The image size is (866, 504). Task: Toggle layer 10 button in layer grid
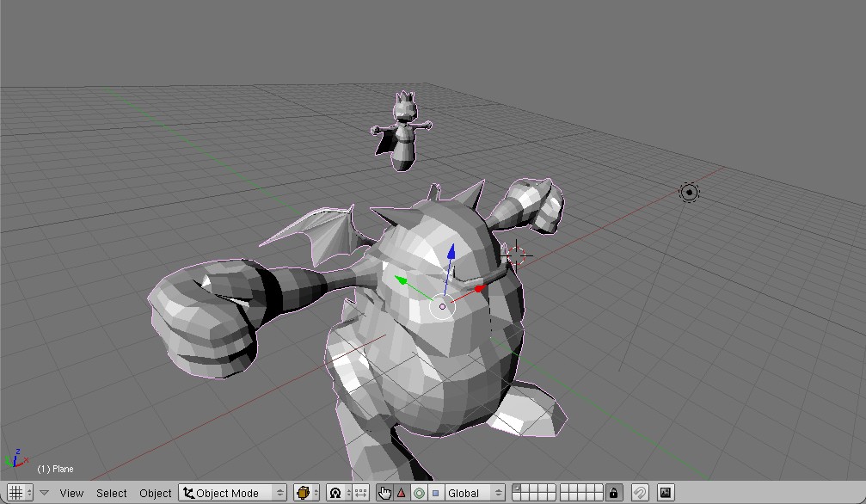pos(599,488)
